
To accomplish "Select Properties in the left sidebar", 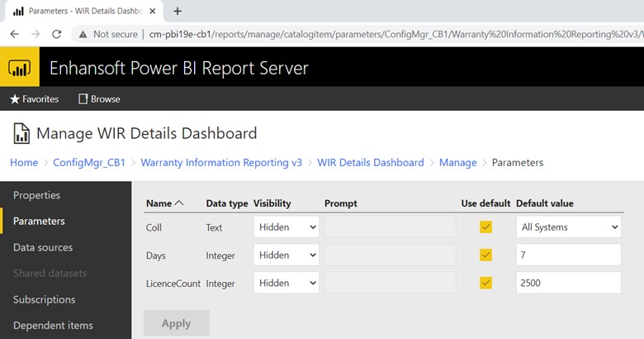I will pyautogui.click(x=36, y=195).
